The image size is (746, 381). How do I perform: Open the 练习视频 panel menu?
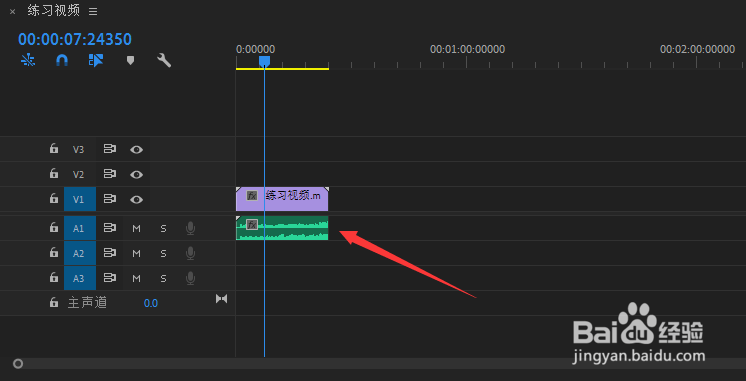[x=93, y=11]
